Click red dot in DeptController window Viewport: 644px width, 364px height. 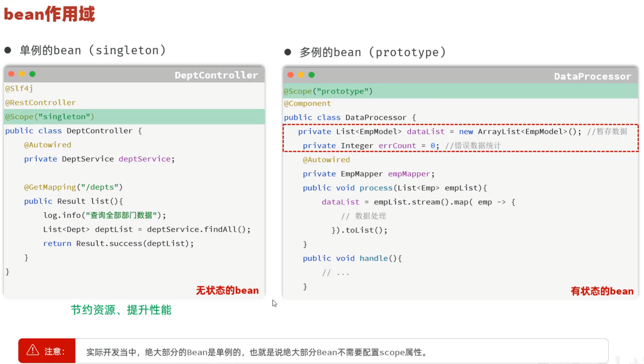click(x=11, y=74)
